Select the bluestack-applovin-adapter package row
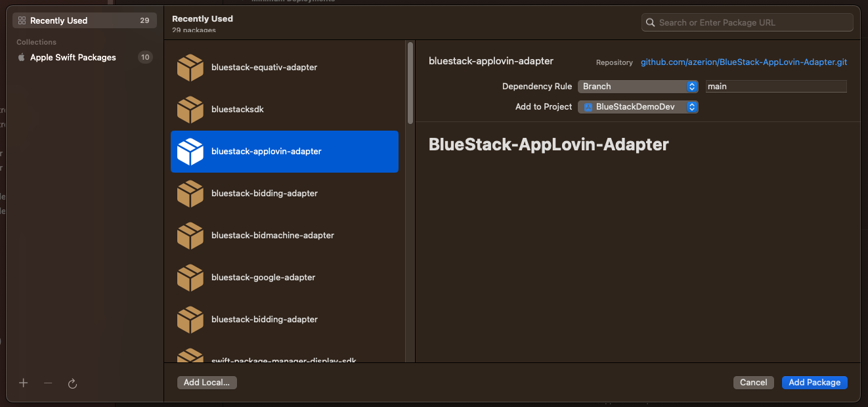Viewport: 868px width, 407px height. click(284, 151)
